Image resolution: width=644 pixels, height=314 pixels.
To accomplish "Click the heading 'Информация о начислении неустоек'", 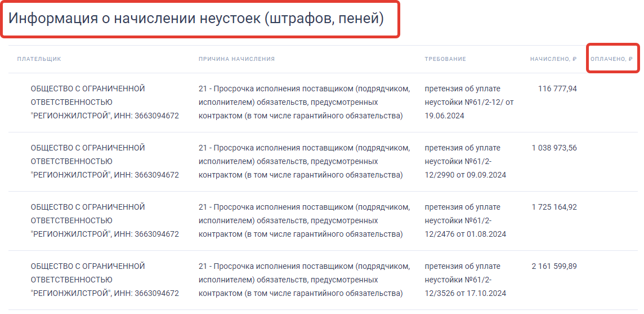I will (x=196, y=19).
